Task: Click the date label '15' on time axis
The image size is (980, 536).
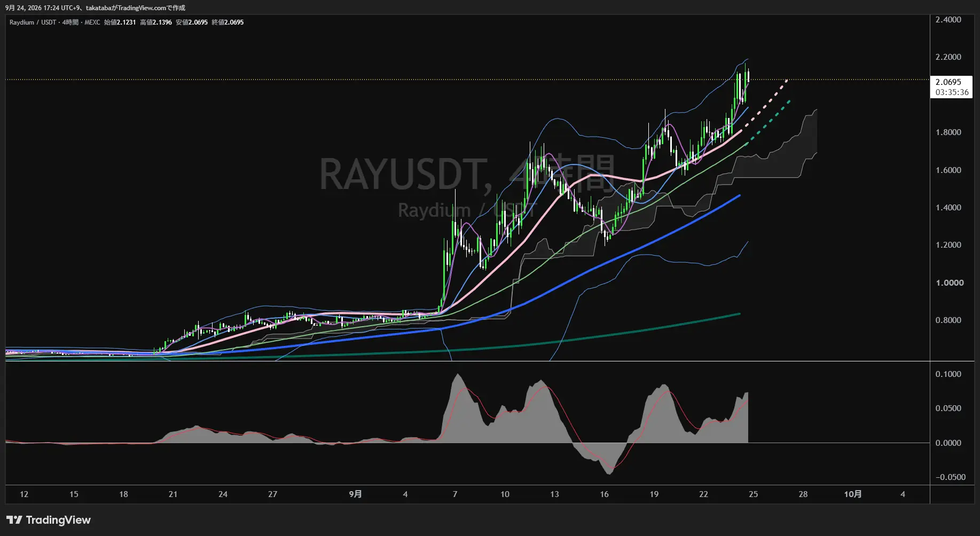Action: point(74,494)
